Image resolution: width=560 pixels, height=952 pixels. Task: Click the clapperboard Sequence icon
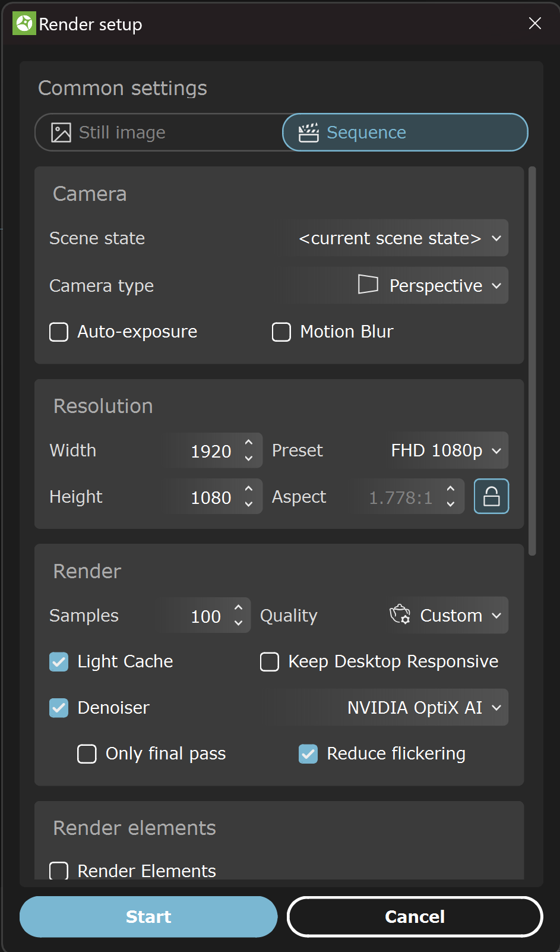[x=309, y=133]
